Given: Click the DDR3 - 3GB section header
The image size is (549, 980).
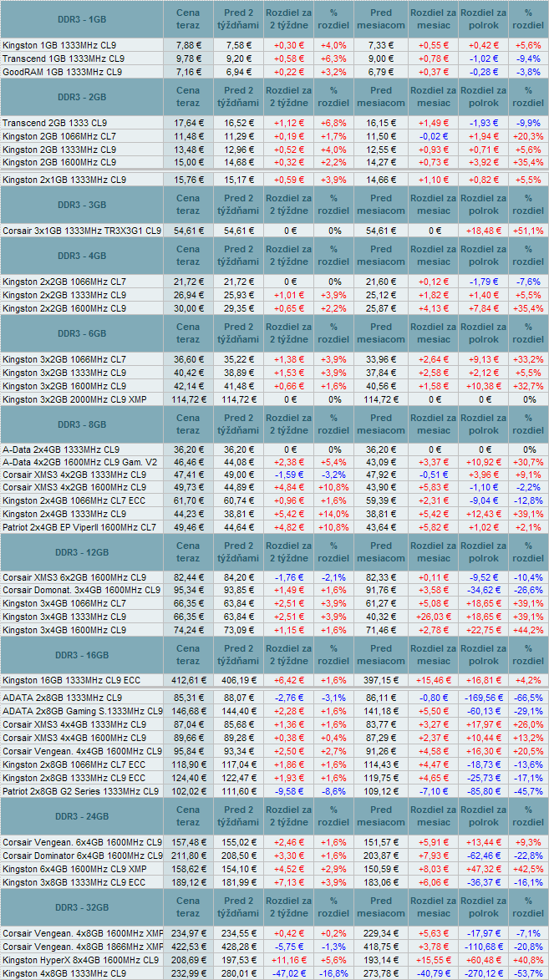Looking at the screenshot, I should point(82,205).
